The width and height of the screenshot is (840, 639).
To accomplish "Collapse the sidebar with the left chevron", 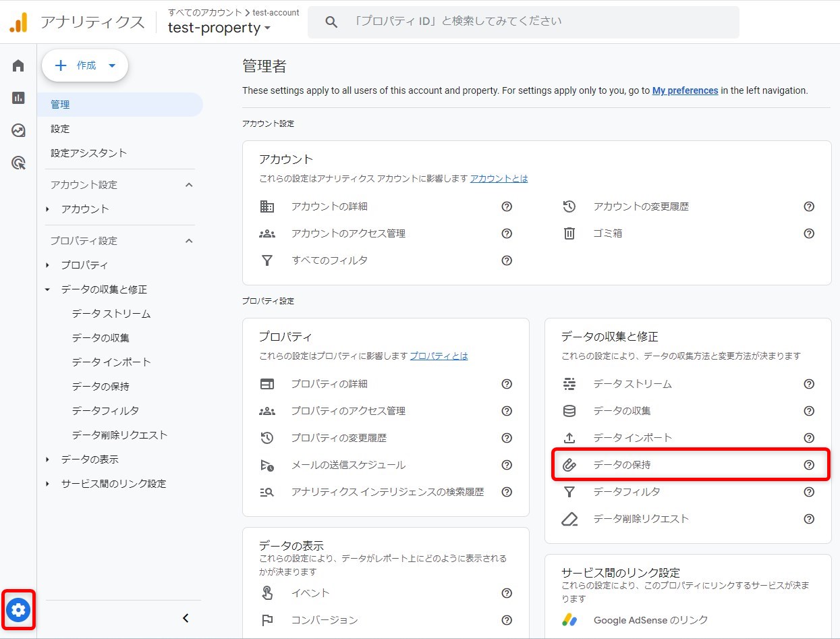I will point(186,618).
